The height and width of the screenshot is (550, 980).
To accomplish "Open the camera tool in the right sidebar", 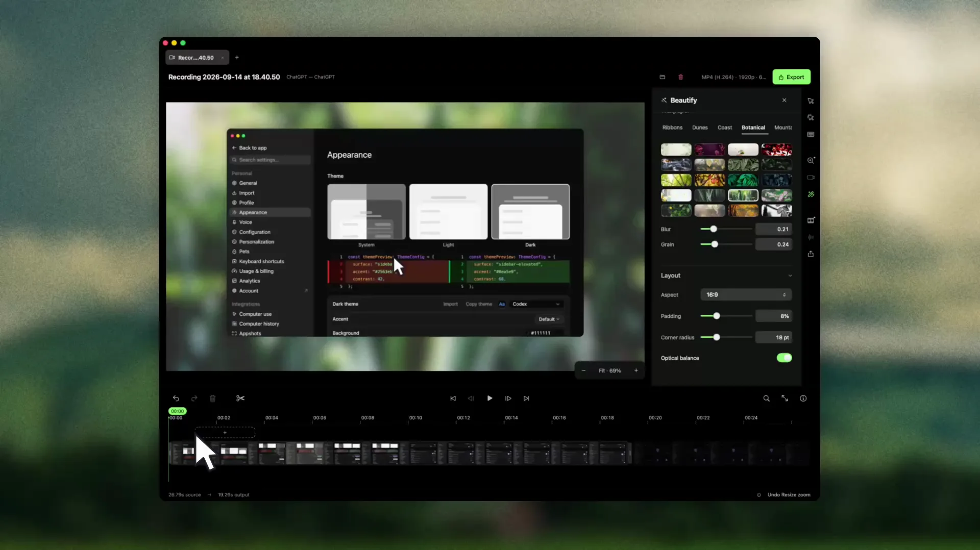I will 811,178.
